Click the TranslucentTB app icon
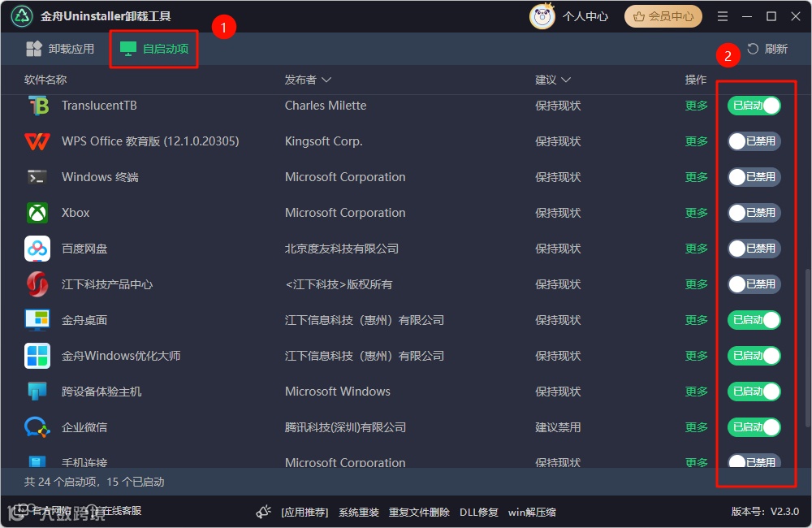The height and width of the screenshot is (528, 812). [x=37, y=106]
